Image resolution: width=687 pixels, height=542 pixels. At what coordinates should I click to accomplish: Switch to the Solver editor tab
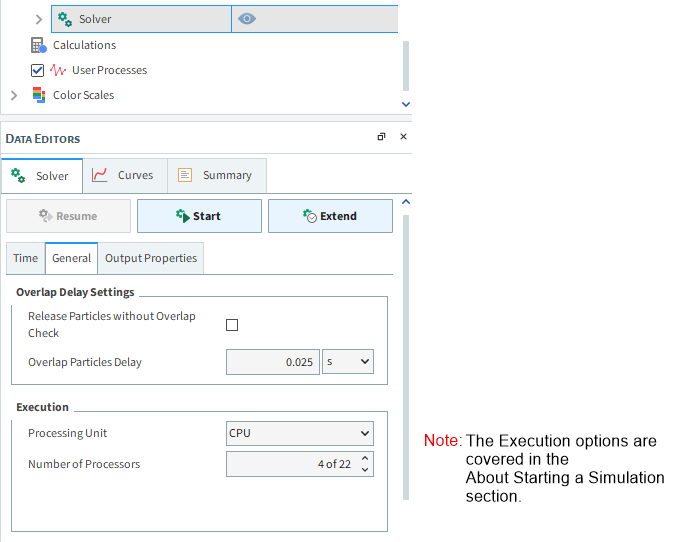42,176
